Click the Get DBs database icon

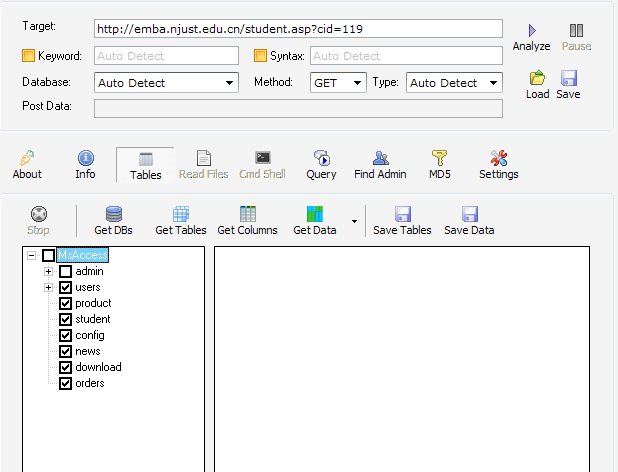pos(114,214)
